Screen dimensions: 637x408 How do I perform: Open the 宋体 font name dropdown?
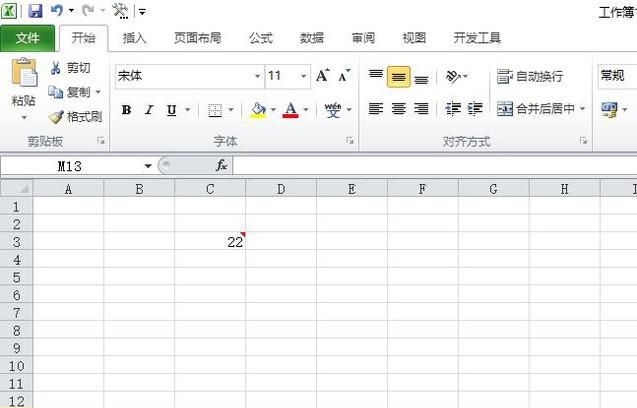click(x=257, y=76)
